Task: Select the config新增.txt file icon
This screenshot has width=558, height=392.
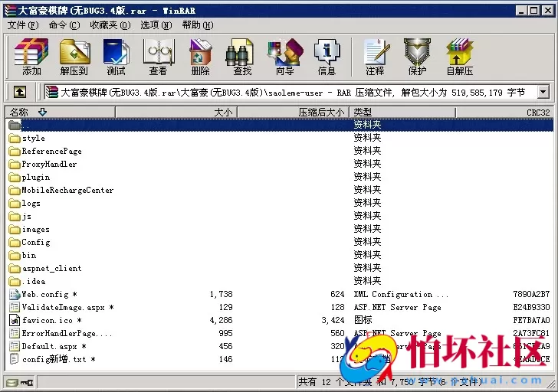Action: [x=15, y=359]
